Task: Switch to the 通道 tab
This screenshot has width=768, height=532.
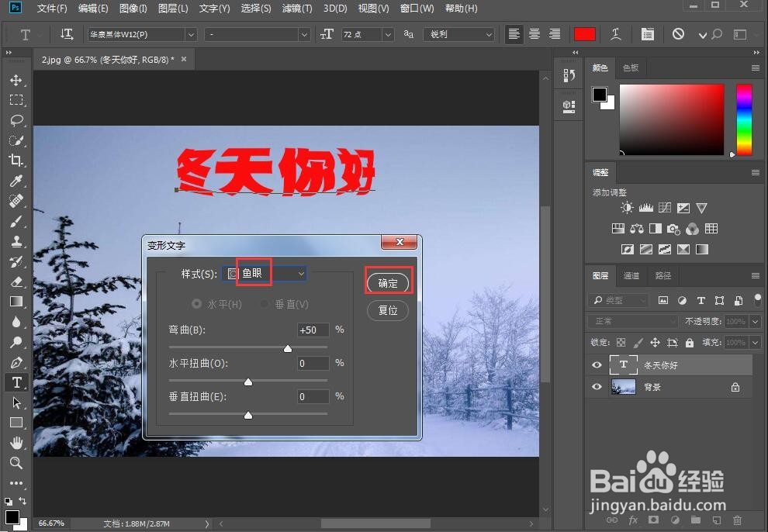Action: click(631, 275)
